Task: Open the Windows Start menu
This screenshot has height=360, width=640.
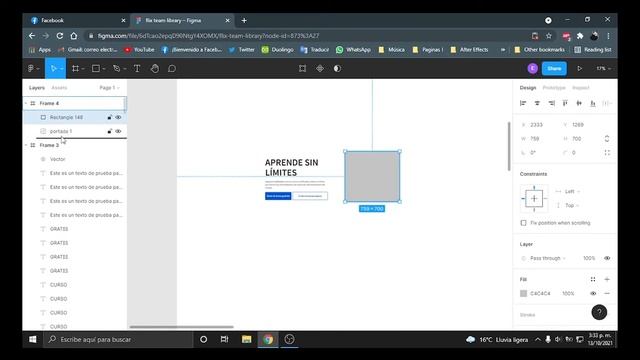Action: pos(33,339)
